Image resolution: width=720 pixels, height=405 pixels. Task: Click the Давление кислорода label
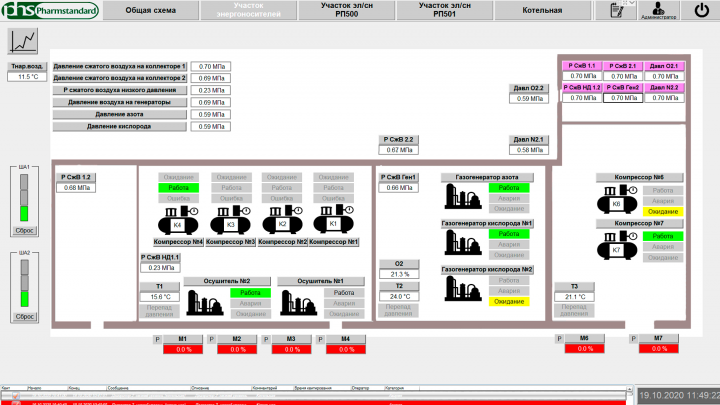(x=119, y=126)
